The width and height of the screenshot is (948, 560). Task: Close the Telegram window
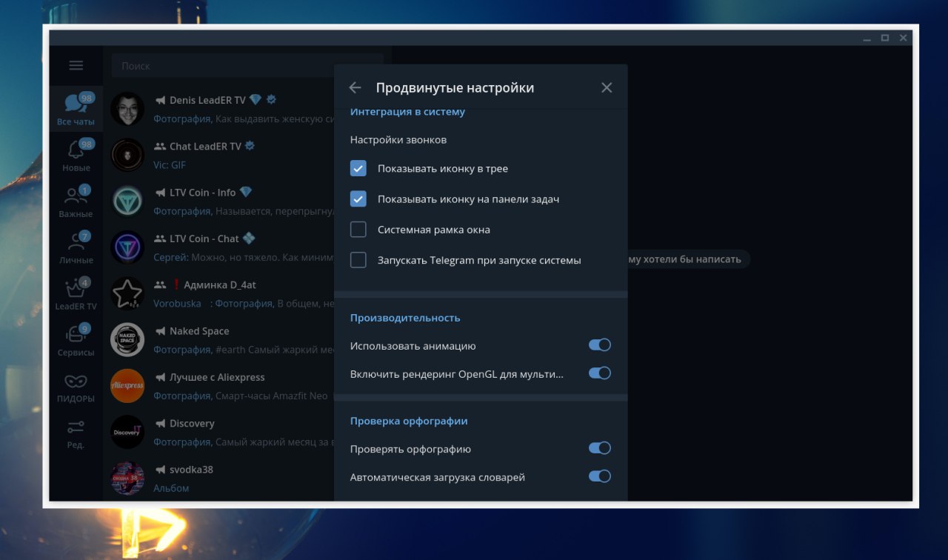click(904, 38)
